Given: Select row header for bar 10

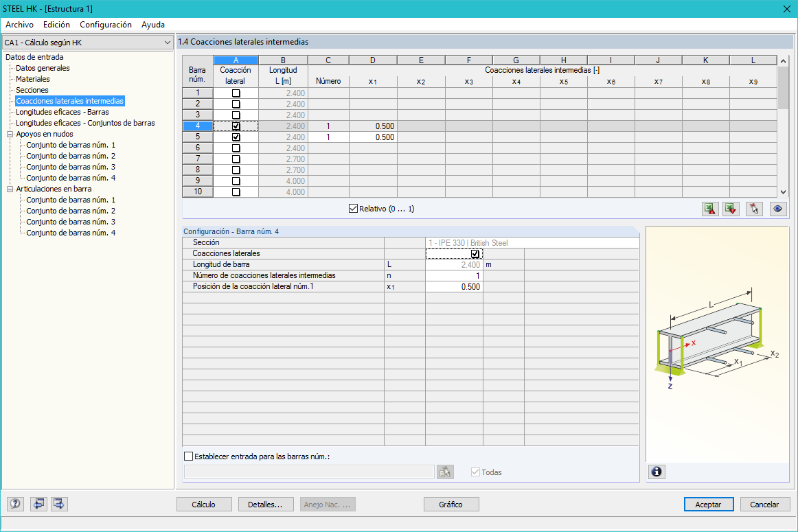Looking at the screenshot, I should pyautogui.click(x=198, y=192).
